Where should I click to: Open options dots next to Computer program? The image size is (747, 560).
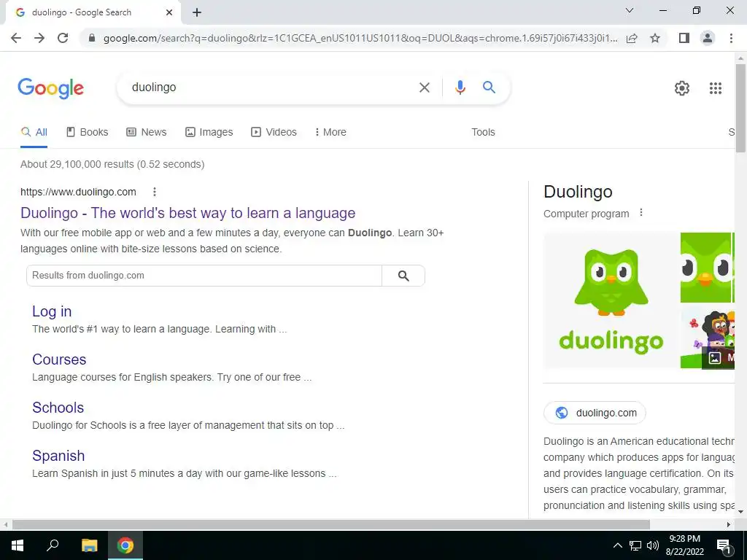point(641,212)
